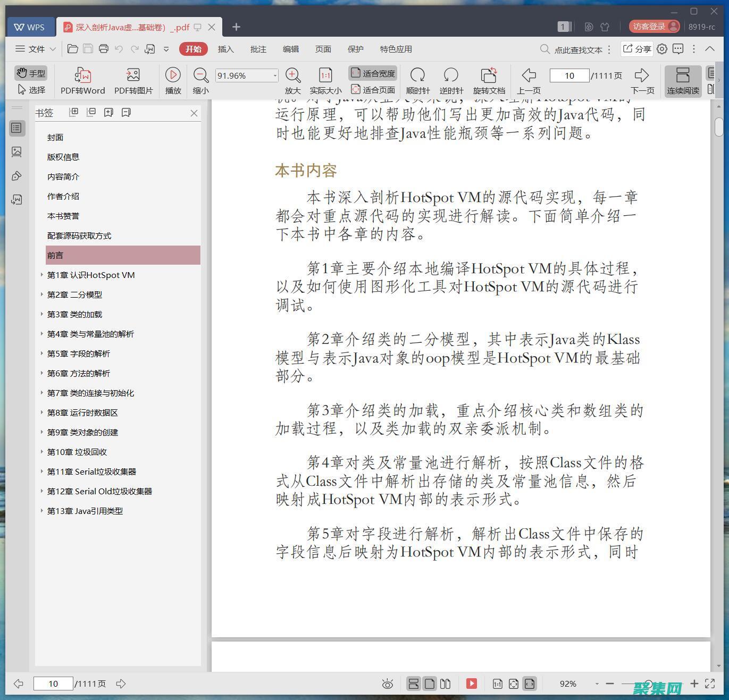Screen dimensions: 729x700
Task: Click the PDF转Word conversion icon
Action: pyautogui.click(x=82, y=75)
